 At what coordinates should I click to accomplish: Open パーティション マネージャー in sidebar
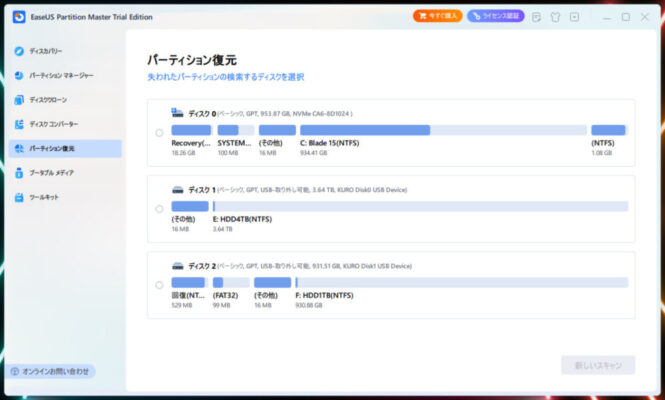point(65,76)
